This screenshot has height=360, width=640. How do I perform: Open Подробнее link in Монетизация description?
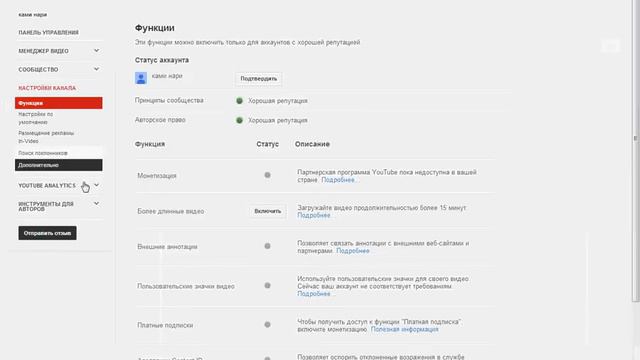coord(338,180)
